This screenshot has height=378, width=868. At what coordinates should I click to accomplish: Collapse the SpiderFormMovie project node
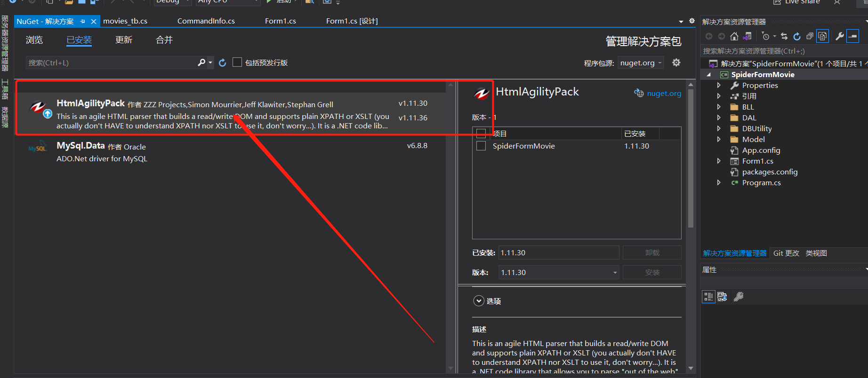click(709, 74)
